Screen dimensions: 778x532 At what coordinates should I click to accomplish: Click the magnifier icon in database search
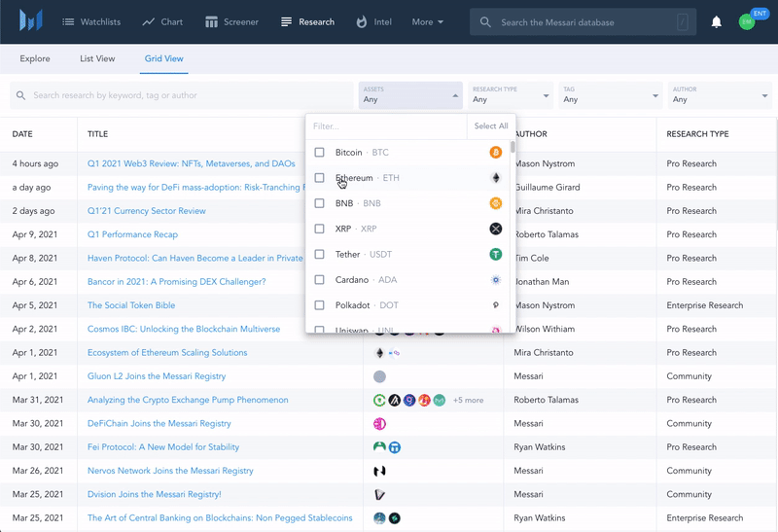(x=485, y=22)
